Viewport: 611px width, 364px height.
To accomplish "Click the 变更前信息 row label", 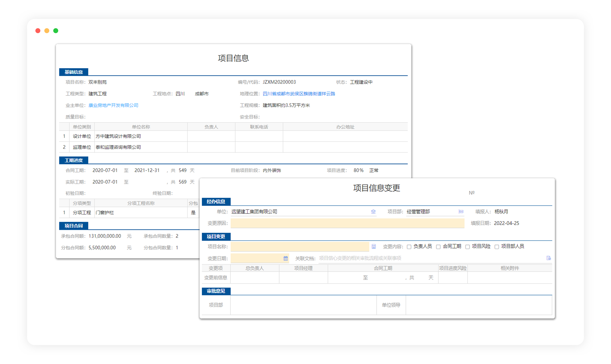I will coord(216,277).
